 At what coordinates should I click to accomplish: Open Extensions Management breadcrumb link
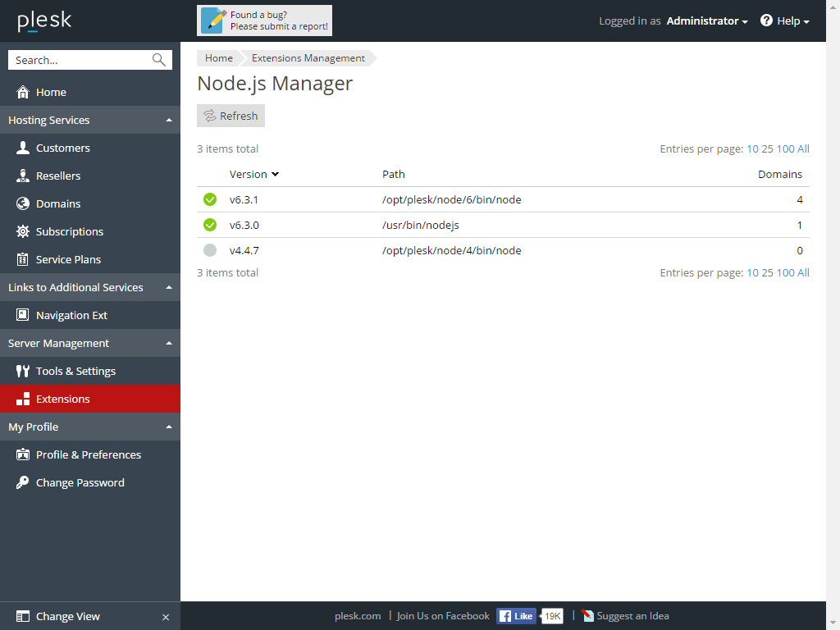tap(308, 58)
